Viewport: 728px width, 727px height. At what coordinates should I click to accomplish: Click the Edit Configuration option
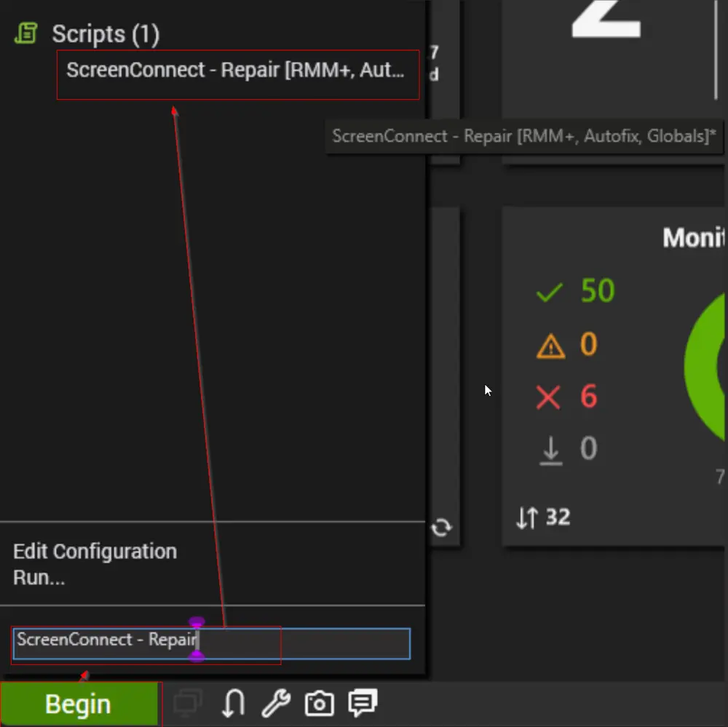pos(95,552)
